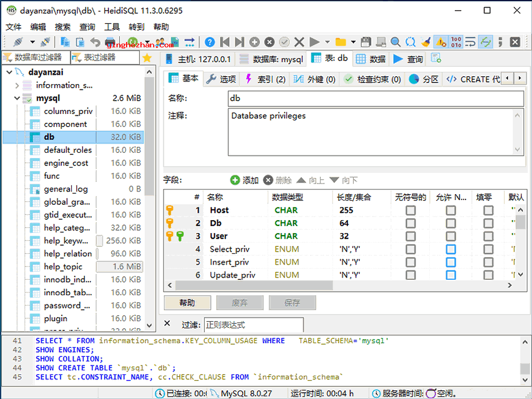532x399 pixels.
Task: Check unsigned box for Host column
Action: [x=410, y=210]
